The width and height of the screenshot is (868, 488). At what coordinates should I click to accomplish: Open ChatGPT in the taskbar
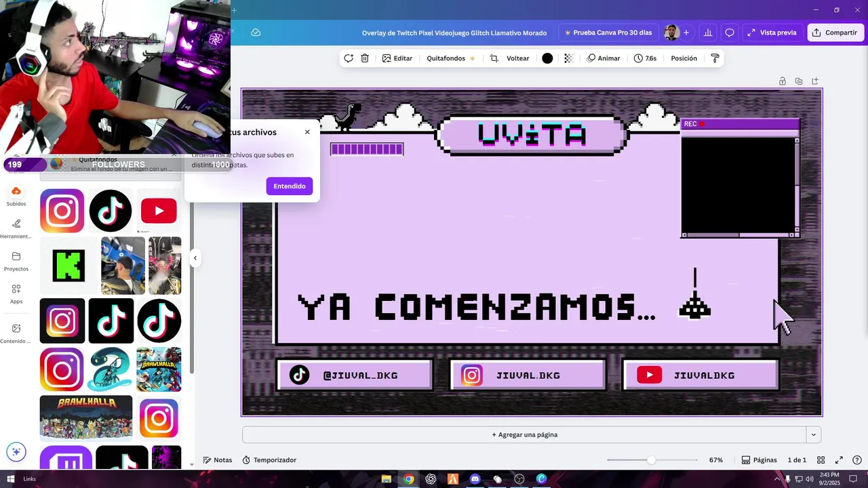click(431, 479)
